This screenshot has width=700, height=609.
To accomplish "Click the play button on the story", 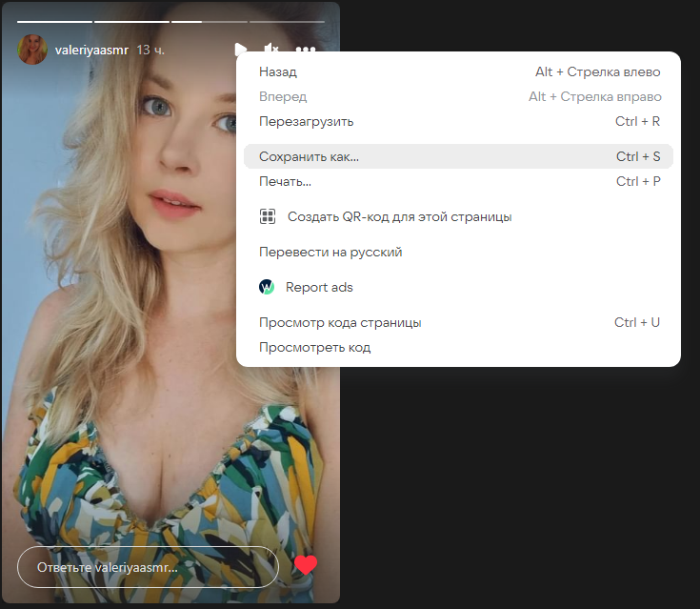I will click(240, 50).
